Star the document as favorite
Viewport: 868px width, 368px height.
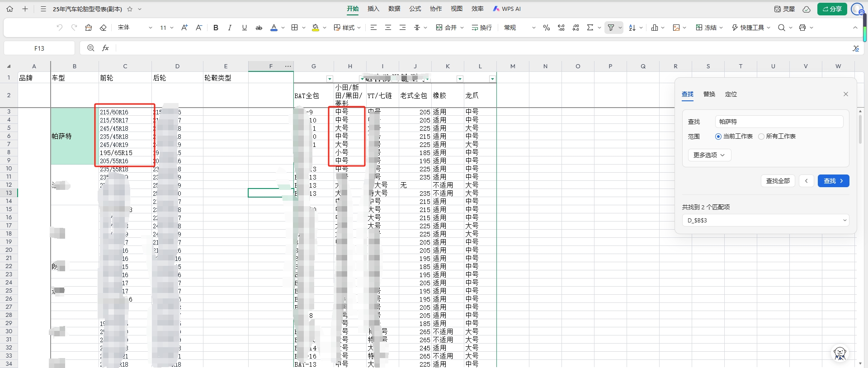point(130,9)
